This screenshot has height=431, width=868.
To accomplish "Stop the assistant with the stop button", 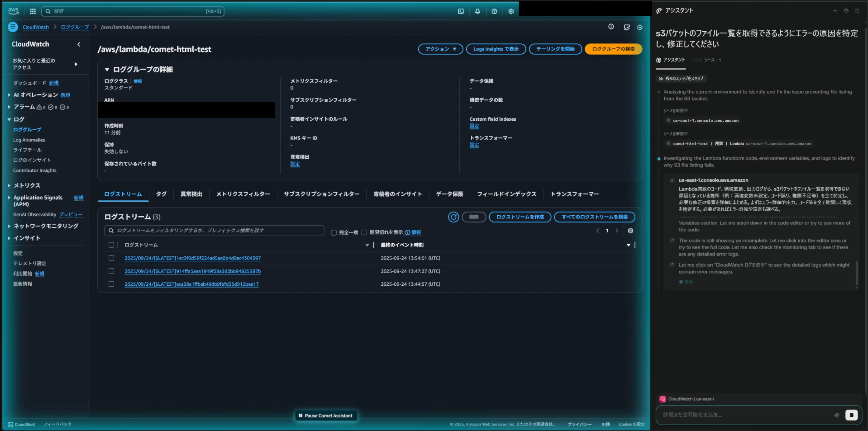I will 851,415.
